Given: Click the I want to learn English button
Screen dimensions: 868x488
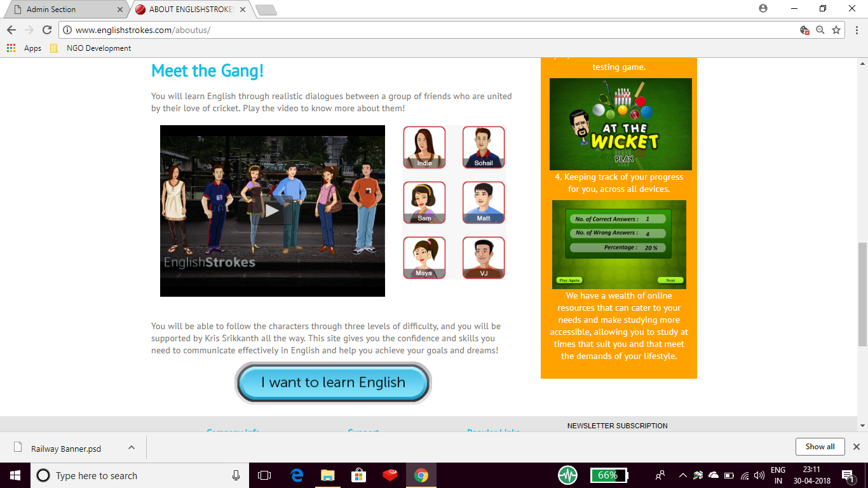Looking at the screenshot, I should point(333,383).
